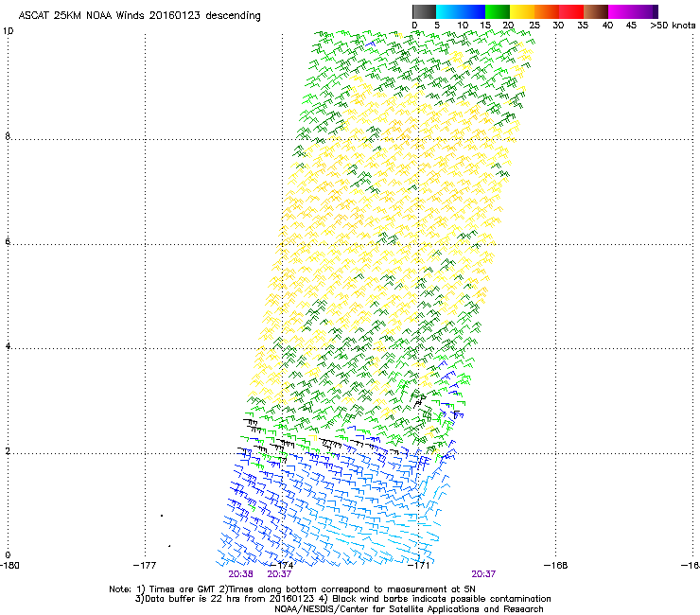Click the 'NOAA/NESDIS/Center for Satellite Applications and Research' credit
The height and width of the screenshot is (615, 700).
[x=409, y=609]
